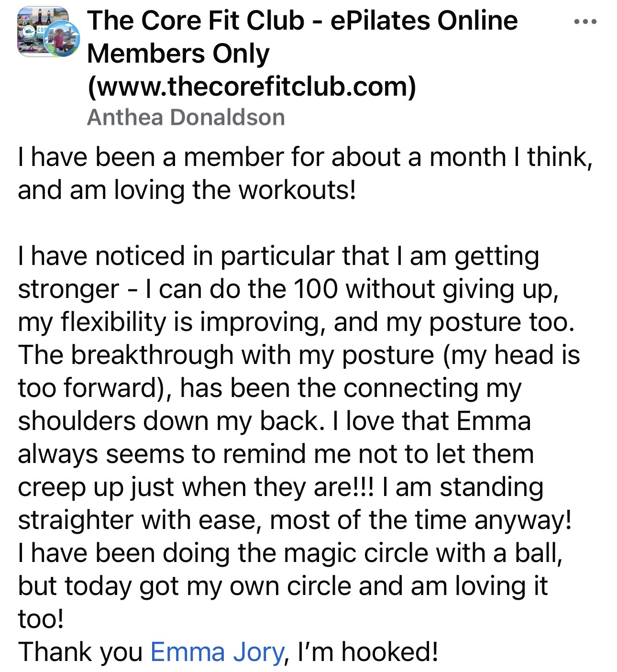
Task: Open The Core Fit Club group title
Action: (302, 21)
